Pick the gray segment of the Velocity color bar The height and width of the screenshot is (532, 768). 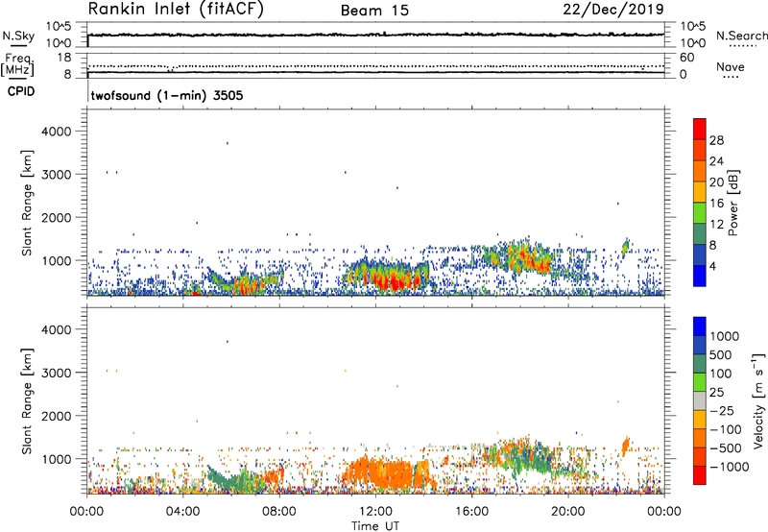[700, 401]
